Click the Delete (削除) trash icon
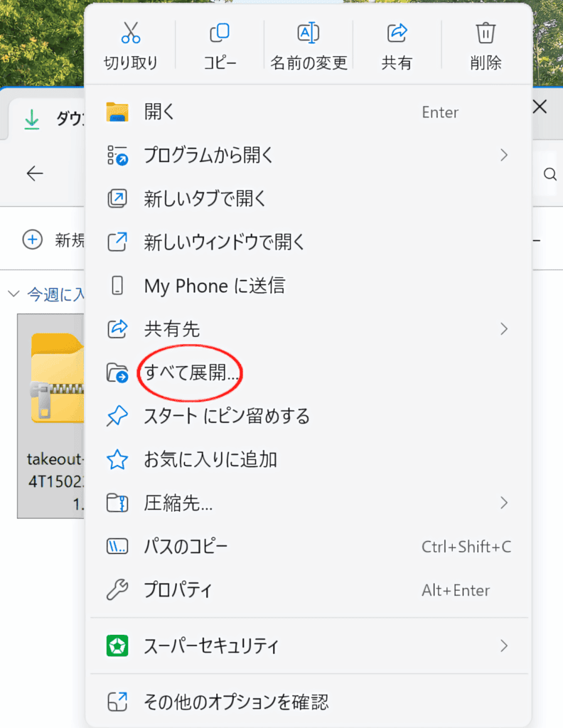Viewport: 563px width, 728px height. (x=486, y=33)
